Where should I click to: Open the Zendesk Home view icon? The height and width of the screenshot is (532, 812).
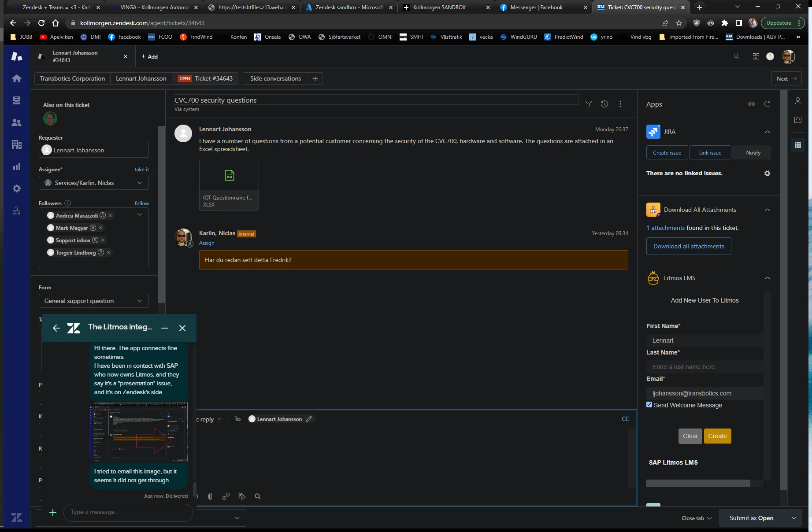pyautogui.click(x=17, y=78)
